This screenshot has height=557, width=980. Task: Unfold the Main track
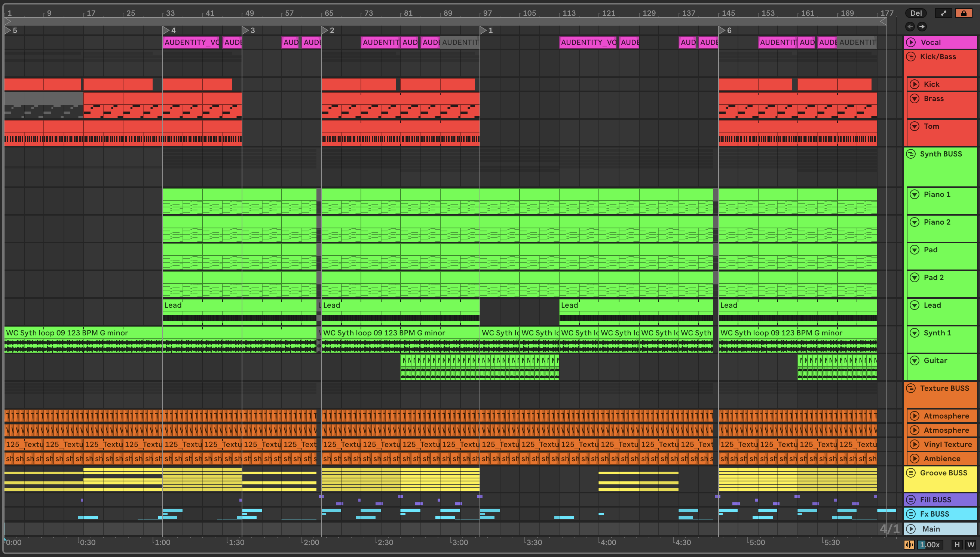[911, 529]
